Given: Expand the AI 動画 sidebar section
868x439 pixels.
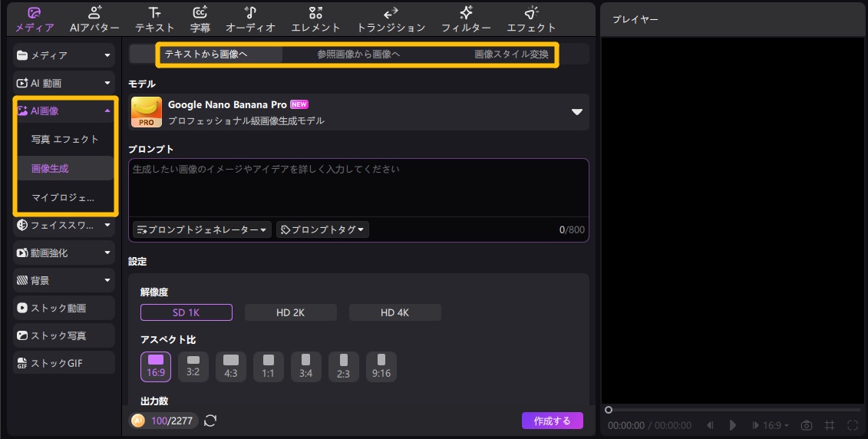Looking at the screenshot, I should point(64,83).
